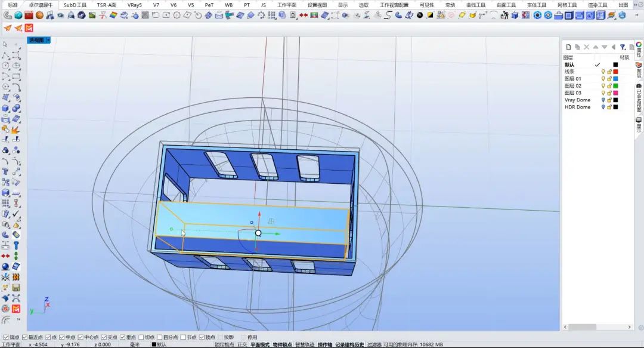
Task: Click the move layer up arrow icon
Action: pos(595,47)
